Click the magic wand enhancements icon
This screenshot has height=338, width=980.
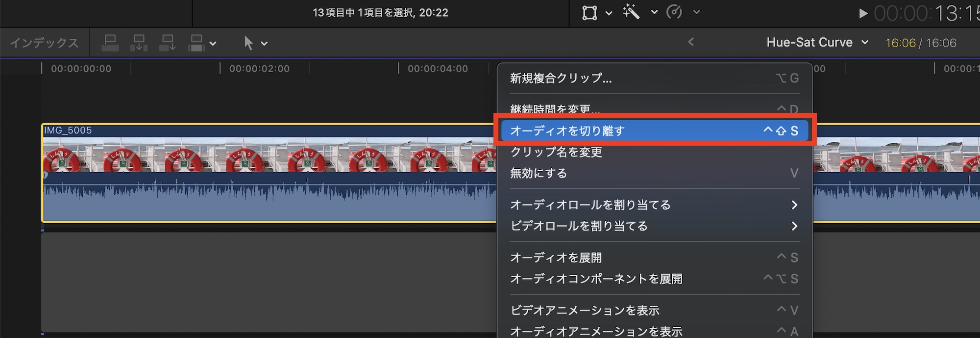(631, 12)
